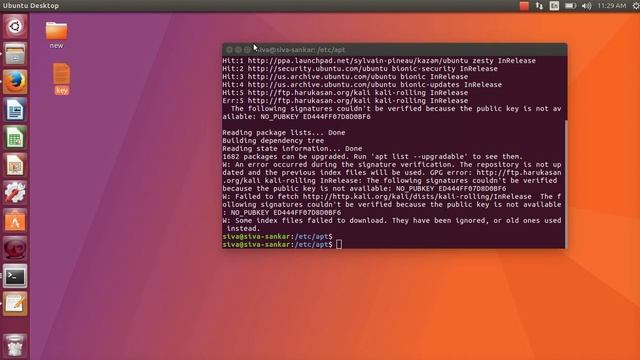Viewport: 640px width, 360px height.
Task: Open the keyboard input source indicator
Action: (554, 6)
